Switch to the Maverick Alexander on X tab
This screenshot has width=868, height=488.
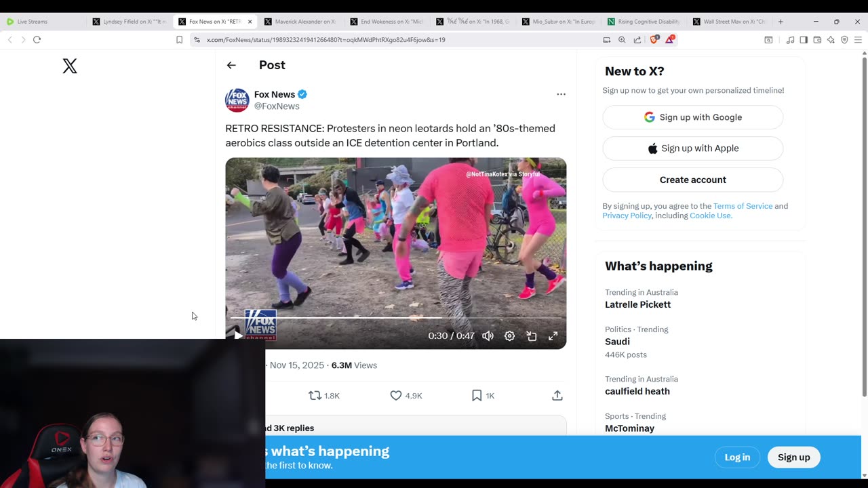302,22
